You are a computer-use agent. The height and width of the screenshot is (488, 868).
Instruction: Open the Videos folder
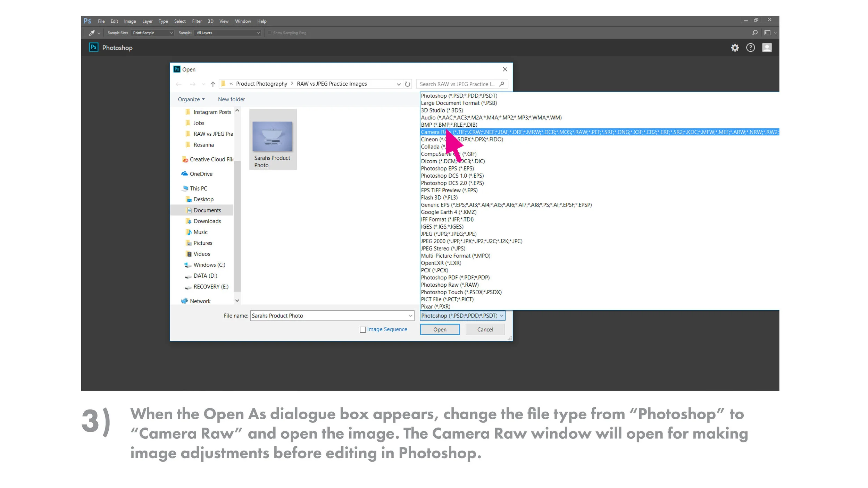click(198, 254)
